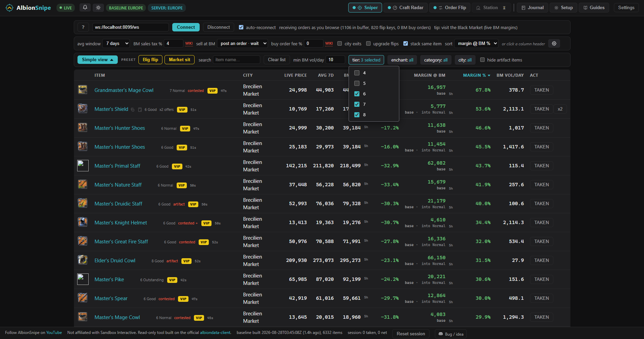The image size is (644, 339).
Task: Check tier 4 in the tier filter
Action: click(357, 73)
